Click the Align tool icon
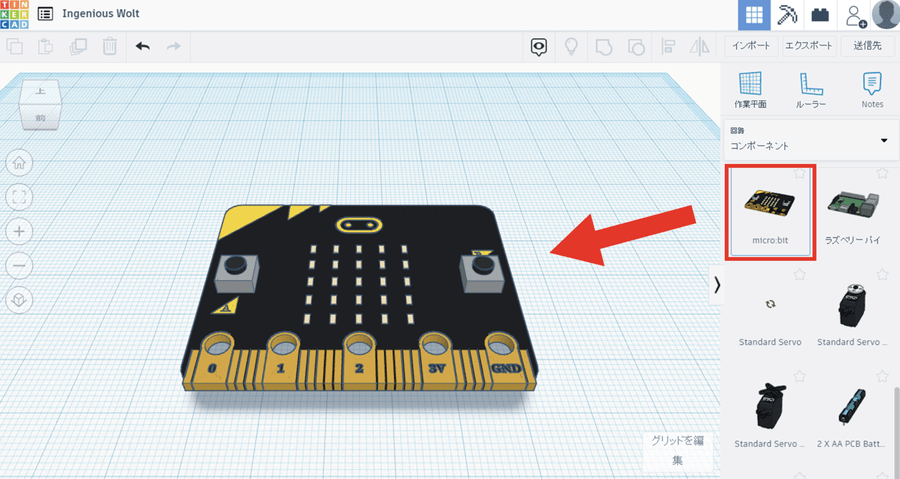Image resolution: width=900 pixels, height=479 pixels. (x=668, y=46)
